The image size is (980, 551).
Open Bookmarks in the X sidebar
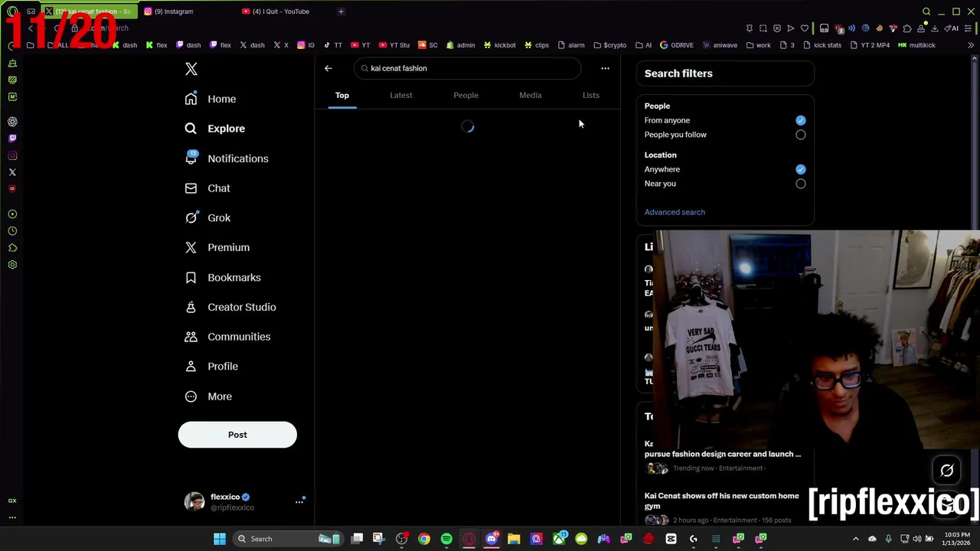pyautogui.click(x=223, y=277)
